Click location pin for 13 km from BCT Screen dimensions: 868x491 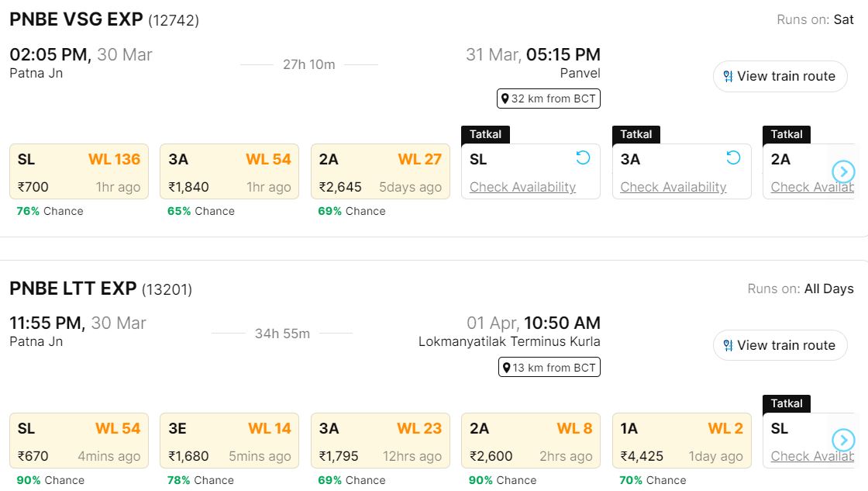point(506,368)
